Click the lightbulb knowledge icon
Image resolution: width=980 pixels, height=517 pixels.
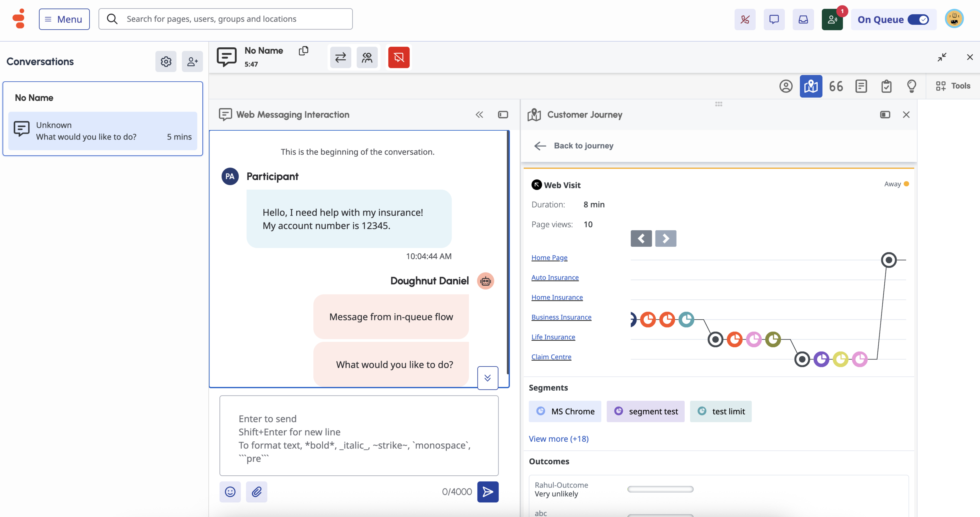click(x=911, y=86)
